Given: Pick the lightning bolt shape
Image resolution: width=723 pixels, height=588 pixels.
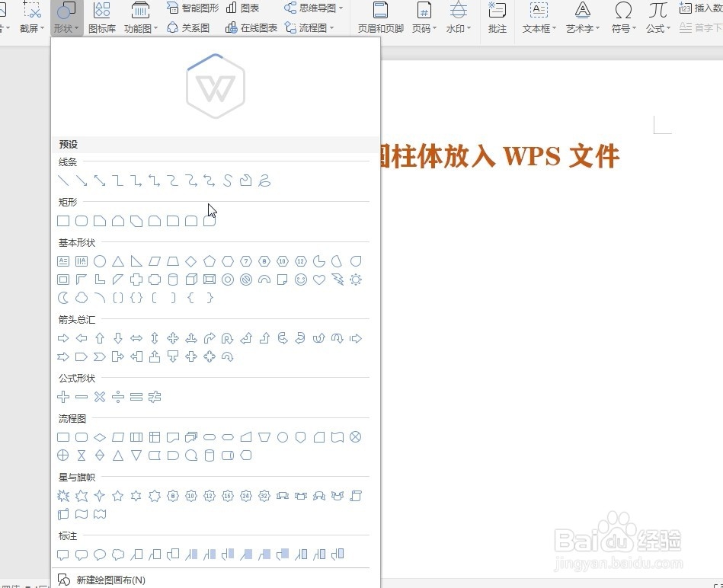Looking at the screenshot, I should point(338,280).
